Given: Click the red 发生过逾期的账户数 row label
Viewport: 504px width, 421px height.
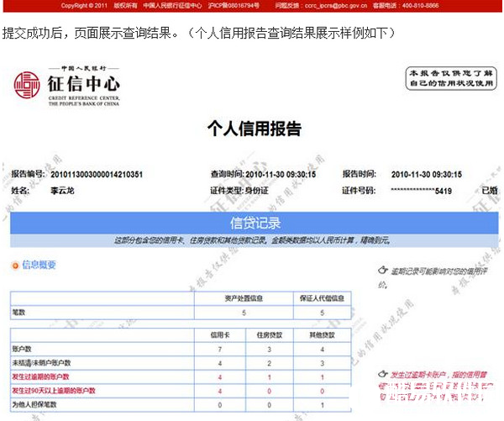Looking at the screenshot, I should click(40, 377).
